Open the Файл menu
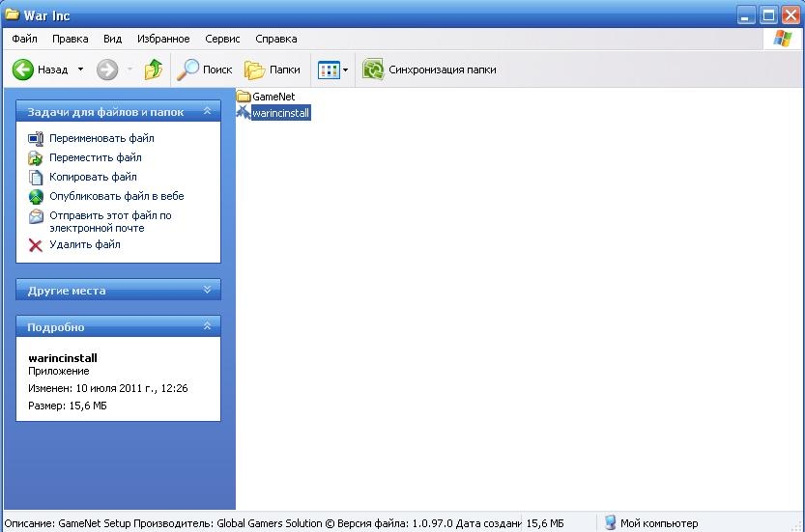Image resolution: width=805 pixels, height=532 pixels. (x=25, y=39)
